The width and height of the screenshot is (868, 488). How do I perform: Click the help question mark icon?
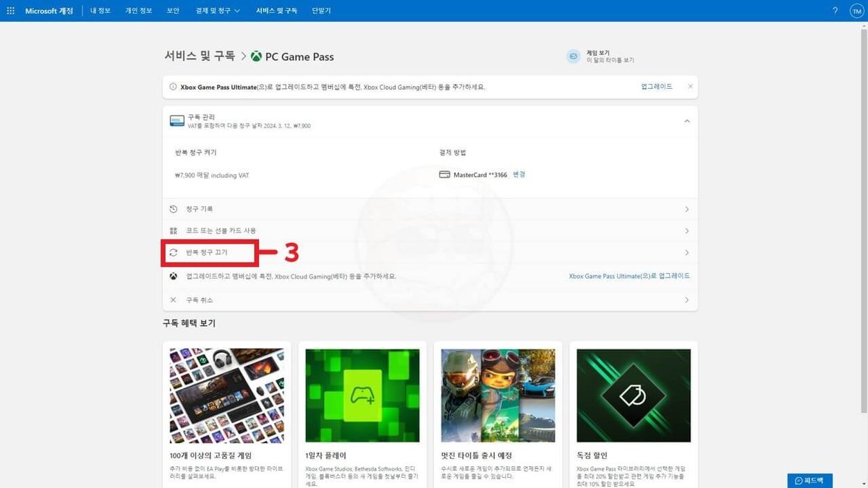835,11
